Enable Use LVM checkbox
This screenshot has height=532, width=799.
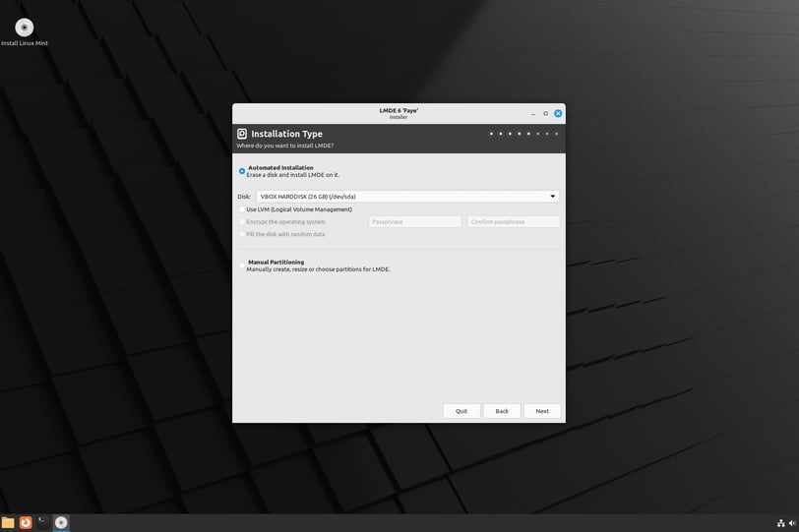tap(242, 209)
